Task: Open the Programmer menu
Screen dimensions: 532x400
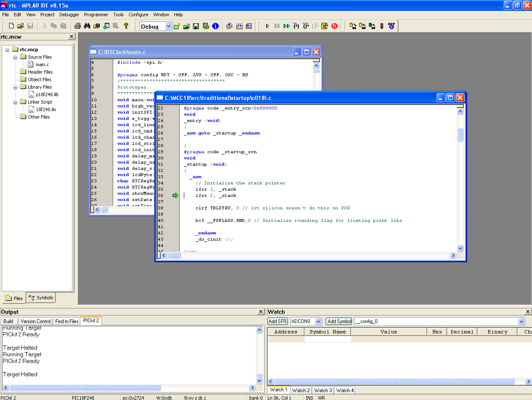Action: [x=96, y=15]
